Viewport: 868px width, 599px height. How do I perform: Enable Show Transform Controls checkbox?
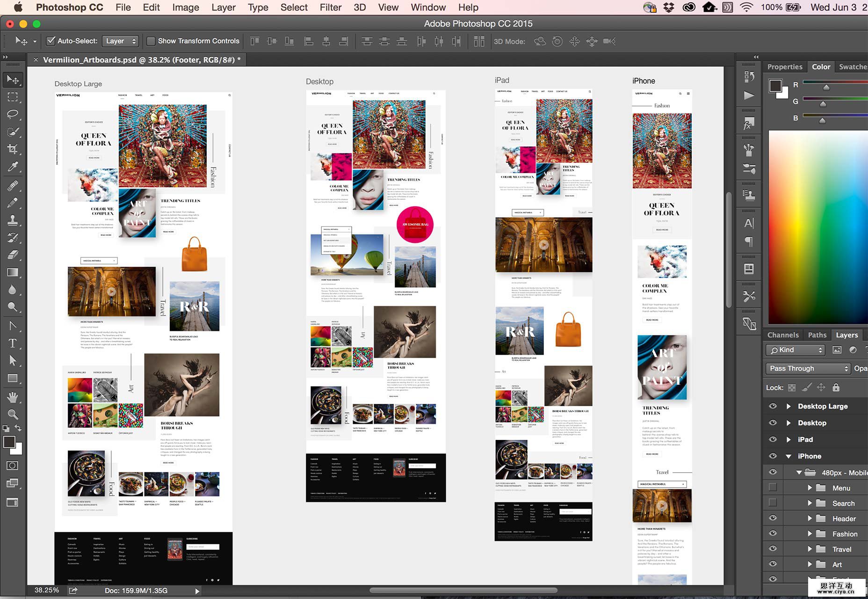point(151,41)
